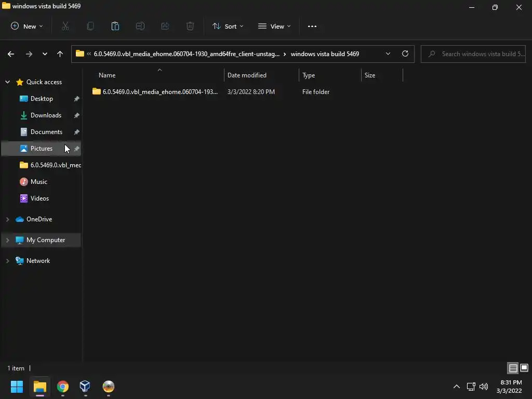Image resolution: width=532 pixels, height=399 pixels.
Task: Open the See more ellipsis menu
Action: pos(312,26)
